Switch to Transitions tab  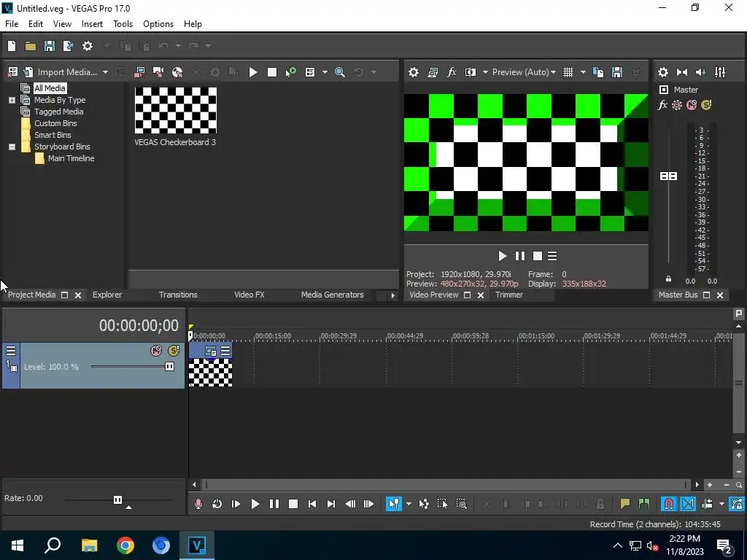[178, 295]
